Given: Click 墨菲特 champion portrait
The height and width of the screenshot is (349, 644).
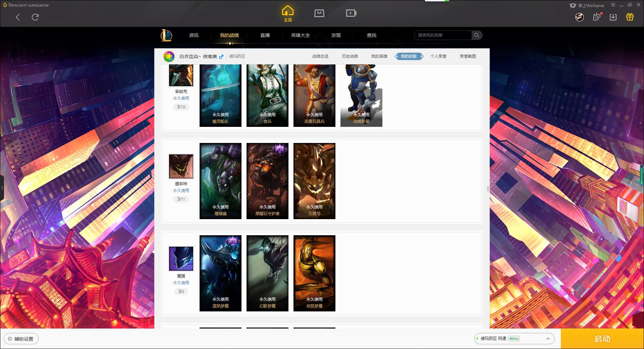Looking at the screenshot, I should coord(181,166).
